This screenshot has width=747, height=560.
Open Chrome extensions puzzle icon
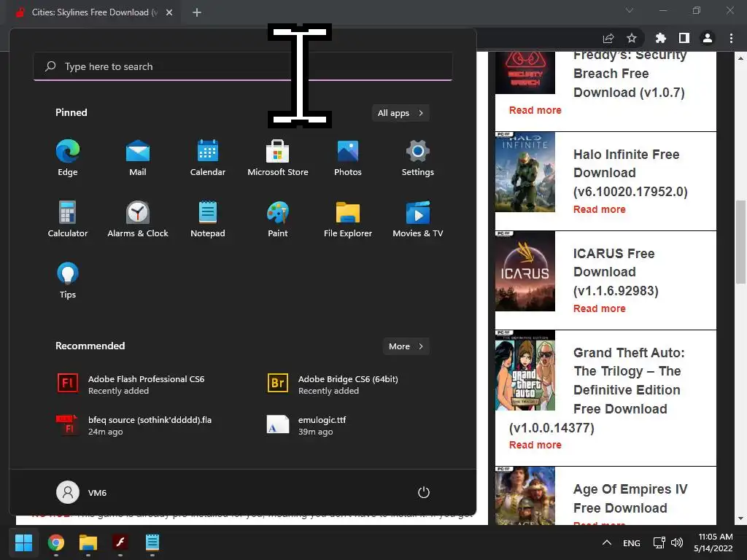(660, 38)
